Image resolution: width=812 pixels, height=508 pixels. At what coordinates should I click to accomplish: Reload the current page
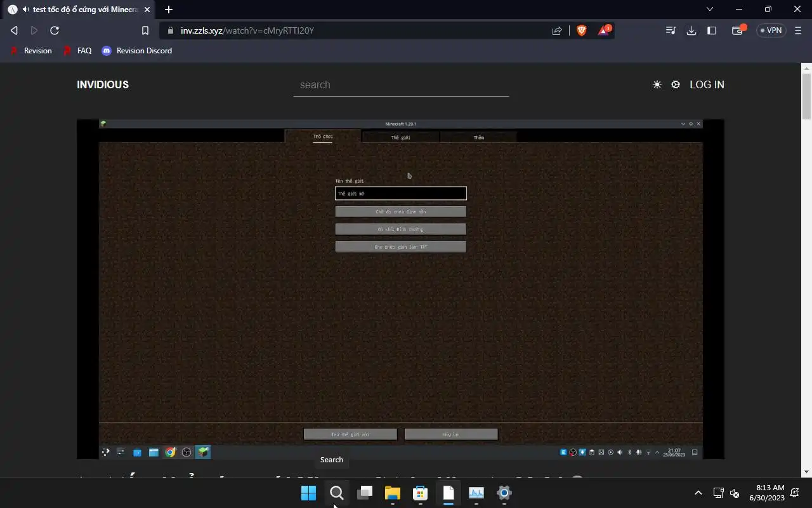coord(55,30)
